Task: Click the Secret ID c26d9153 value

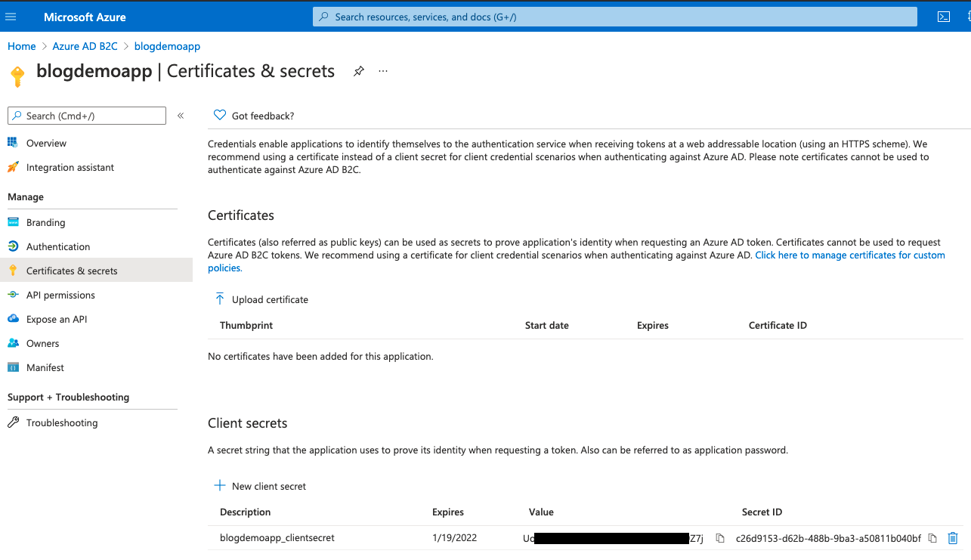Action: [x=828, y=538]
